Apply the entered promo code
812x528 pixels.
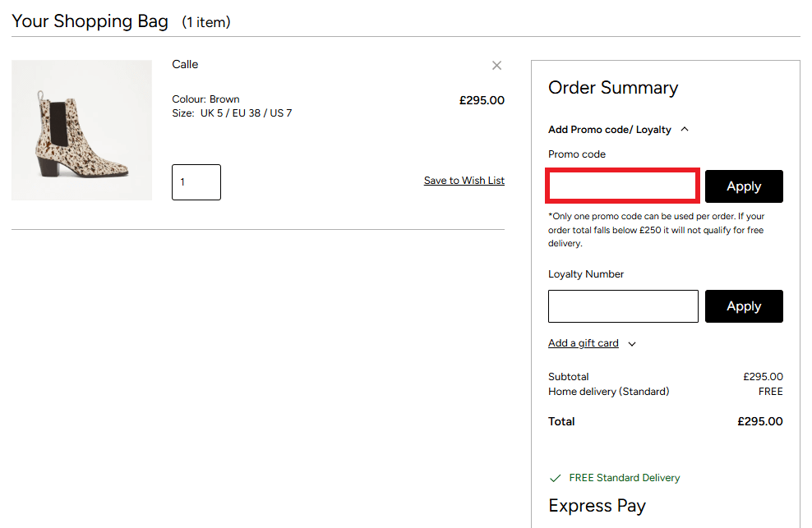(743, 186)
